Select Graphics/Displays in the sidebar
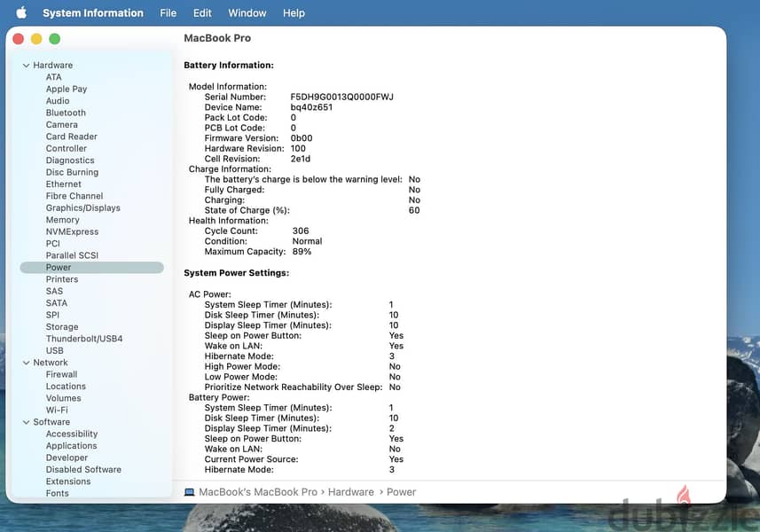760x532 pixels. [x=82, y=207]
